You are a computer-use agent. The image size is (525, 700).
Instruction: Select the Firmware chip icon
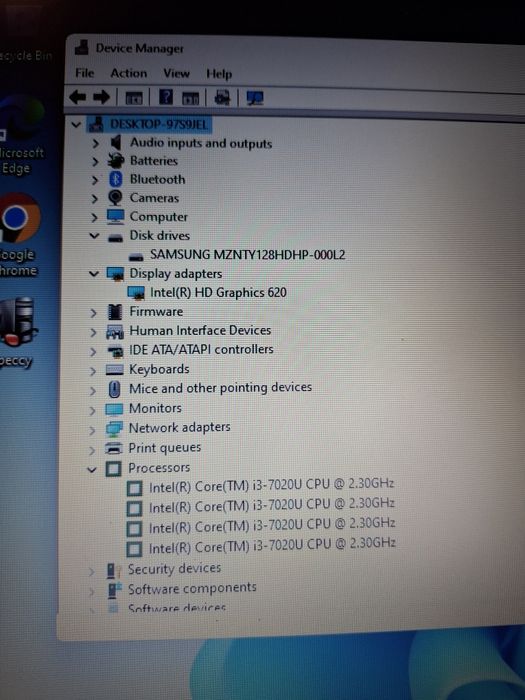tap(115, 312)
